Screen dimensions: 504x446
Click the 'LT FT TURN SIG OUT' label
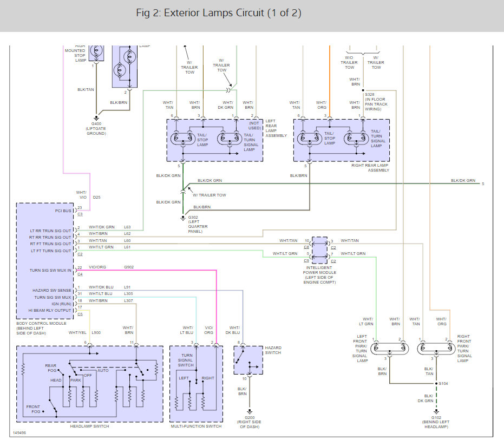[51, 251]
